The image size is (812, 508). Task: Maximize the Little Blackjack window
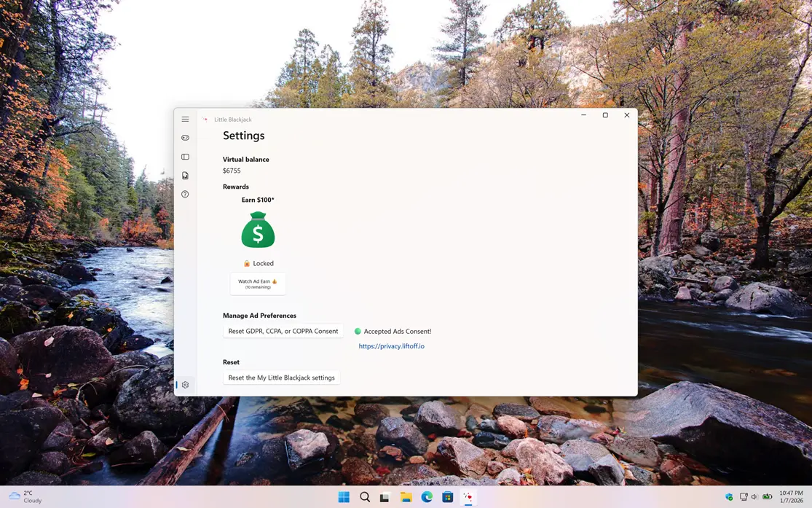[x=604, y=115]
